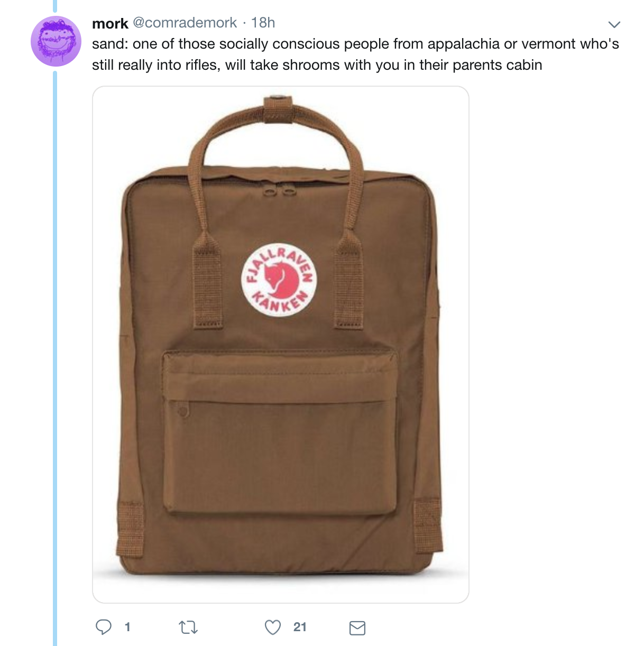This screenshot has height=646, width=644.
Task: Open mork's purple profile avatar
Action: (56, 41)
